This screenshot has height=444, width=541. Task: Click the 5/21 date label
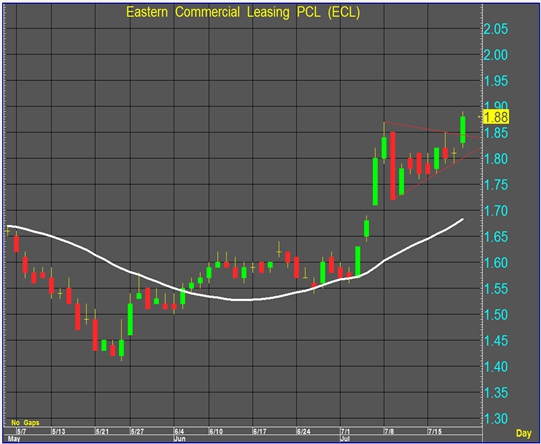pos(102,432)
